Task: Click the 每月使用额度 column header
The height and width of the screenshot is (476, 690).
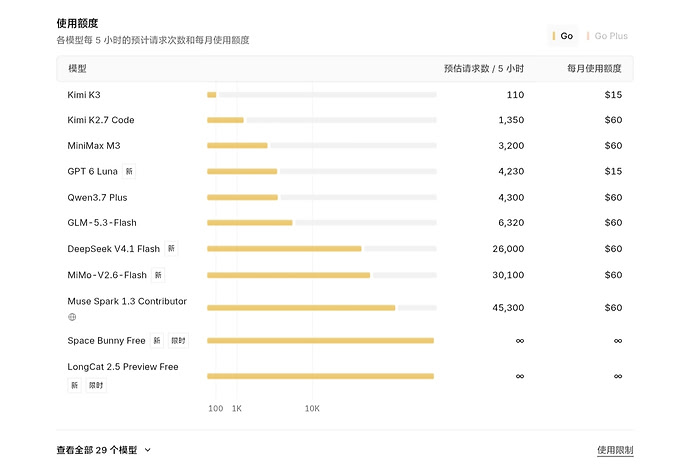Action: pyautogui.click(x=594, y=69)
